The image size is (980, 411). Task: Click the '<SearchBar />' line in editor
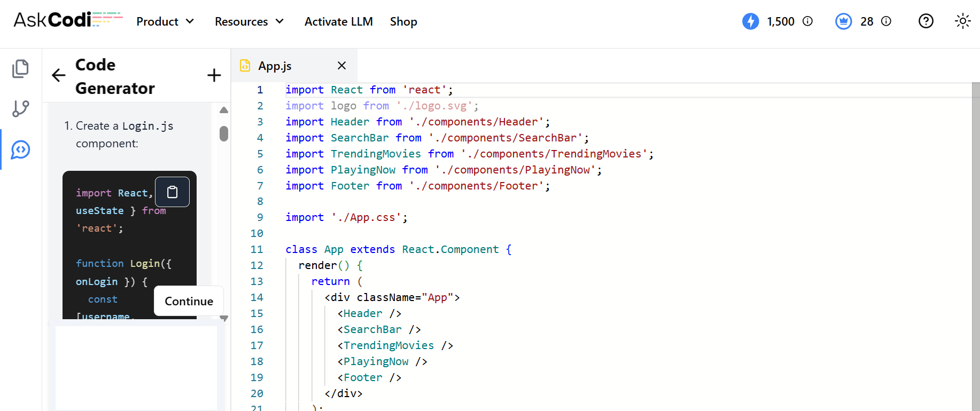tap(379, 329)
